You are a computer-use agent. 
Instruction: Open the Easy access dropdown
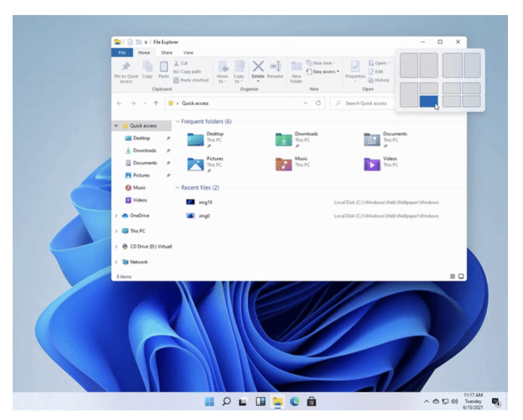(x=322, y=71)
